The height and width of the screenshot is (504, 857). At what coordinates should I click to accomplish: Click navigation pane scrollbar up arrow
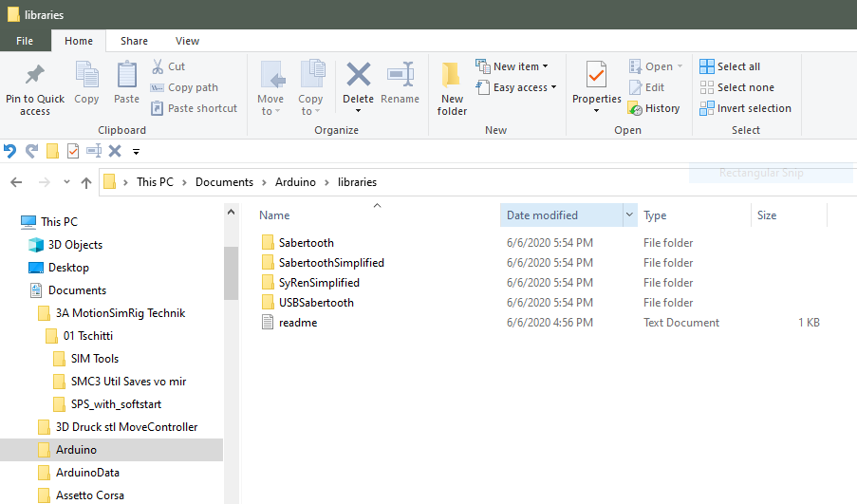coord(232,212)
